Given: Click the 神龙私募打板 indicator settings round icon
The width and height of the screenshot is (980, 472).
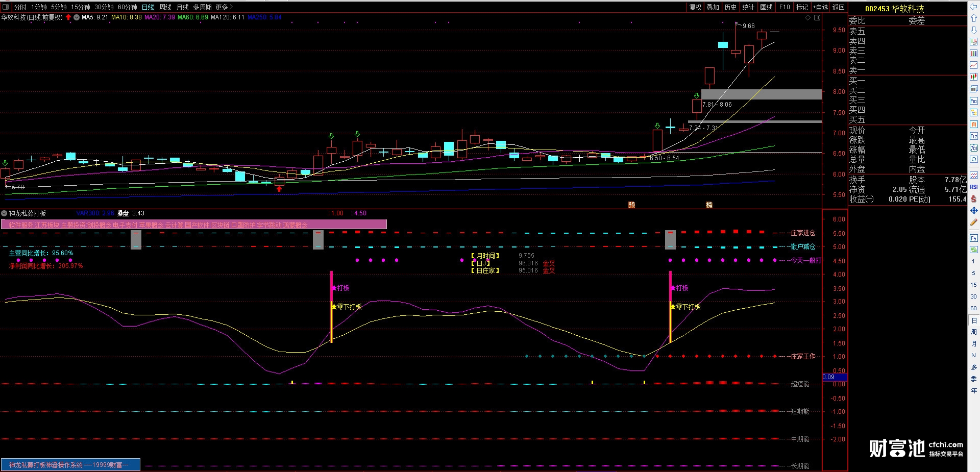Looking at the screenshot, I should (5, 213).
